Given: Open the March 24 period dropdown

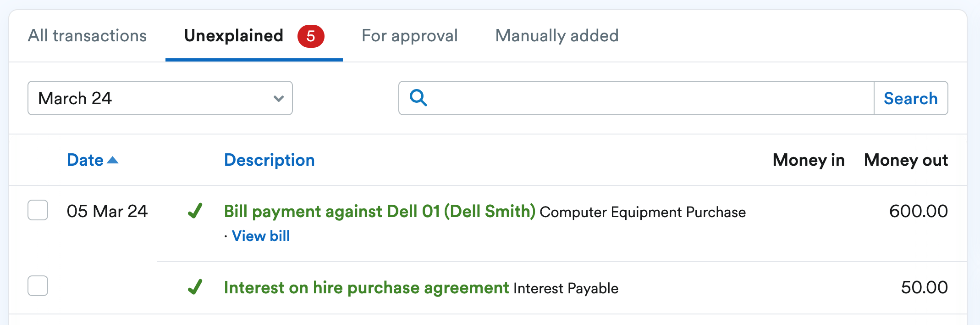Looking at the screenshot, I should [x=160, y=98].
